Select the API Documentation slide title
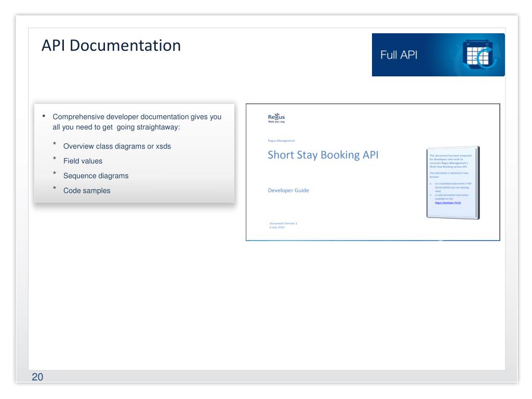 pos(111,46)
